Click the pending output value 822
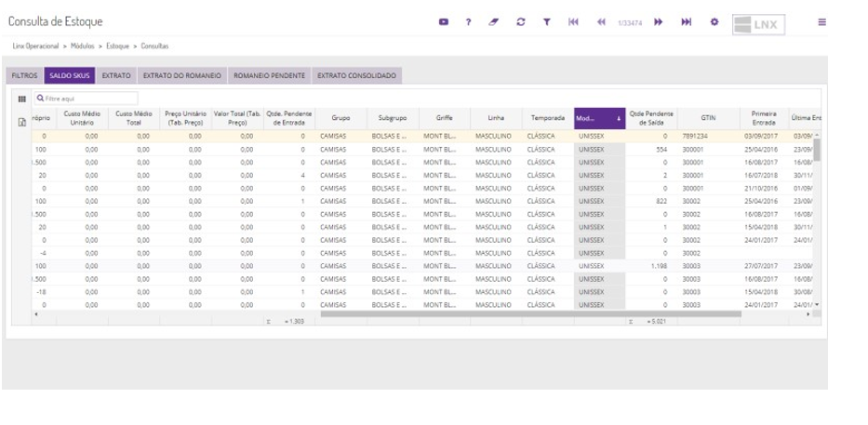Screen dimensions: 868x425 click(x=661, y=201)
